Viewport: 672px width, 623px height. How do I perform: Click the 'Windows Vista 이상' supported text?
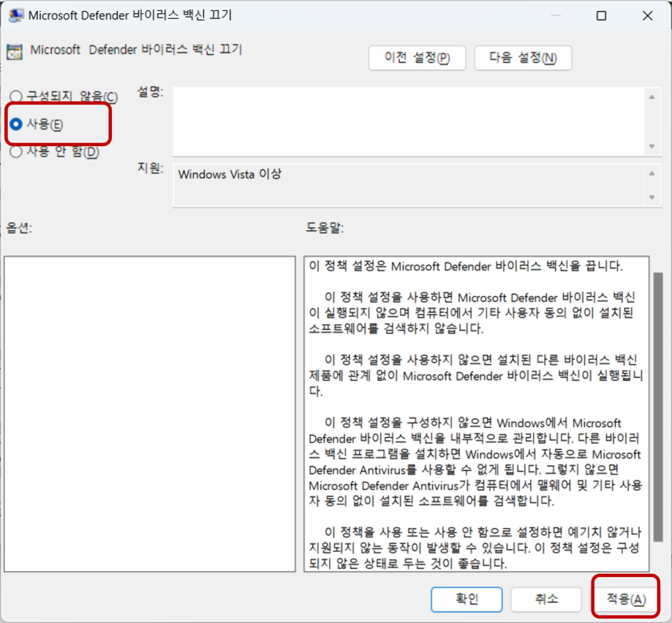(230, 175)
